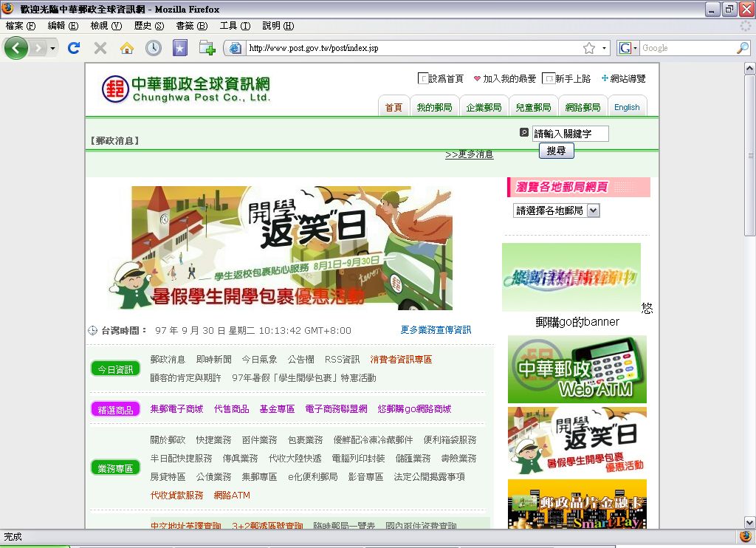The image size is (756, 548).
Task: Open the Google search engine selector
Action: pos(628,48)
